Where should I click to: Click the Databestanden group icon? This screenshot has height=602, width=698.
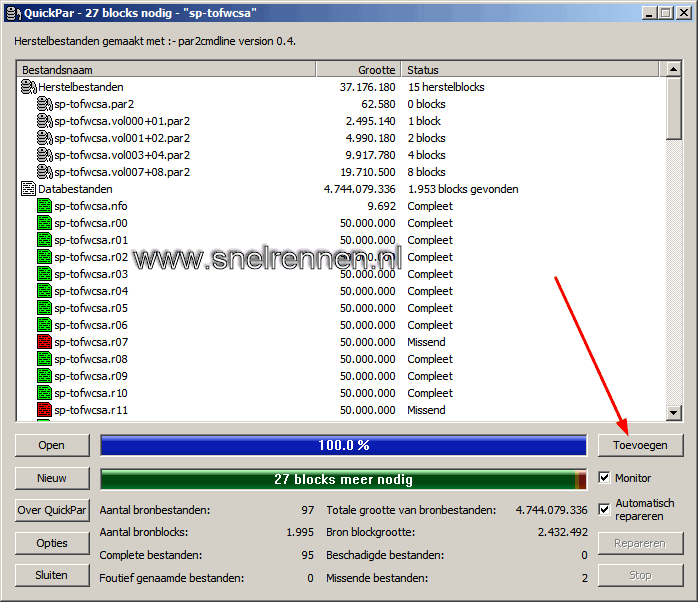click(x=28, y=189)
